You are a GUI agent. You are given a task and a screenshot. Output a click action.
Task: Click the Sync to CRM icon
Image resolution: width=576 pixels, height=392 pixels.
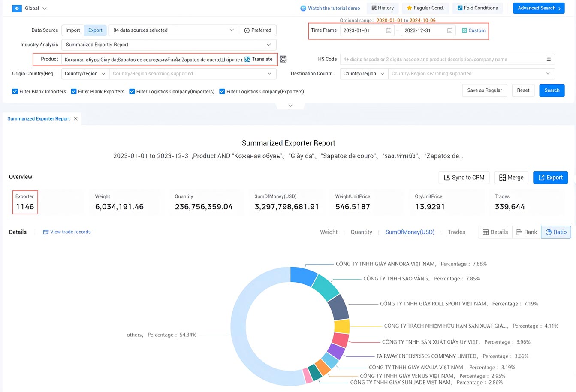pyautogui.click(x=447, y=178)
